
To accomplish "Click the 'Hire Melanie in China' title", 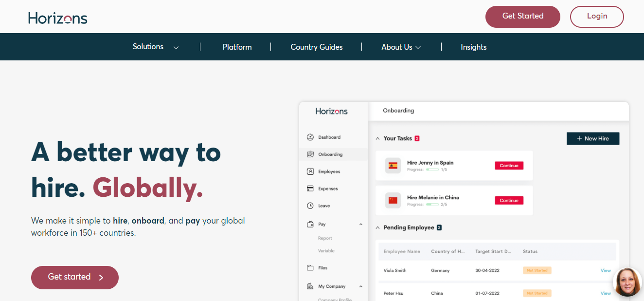I will [x=433, y=197].
